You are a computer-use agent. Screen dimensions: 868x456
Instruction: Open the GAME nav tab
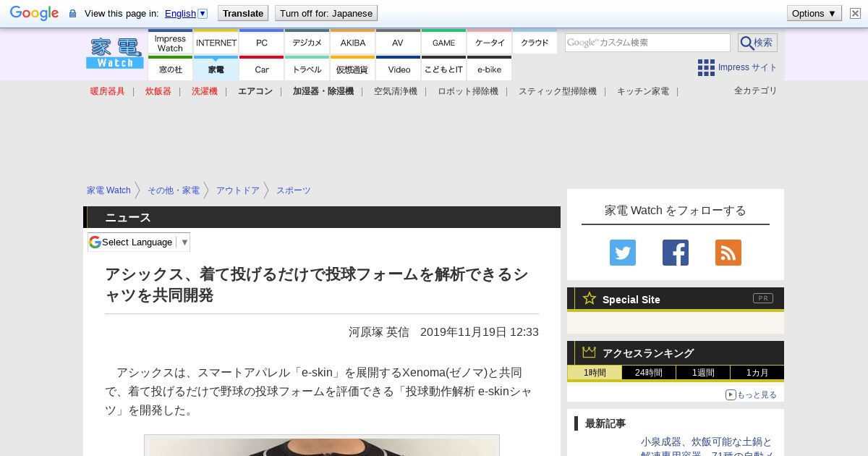443,43
